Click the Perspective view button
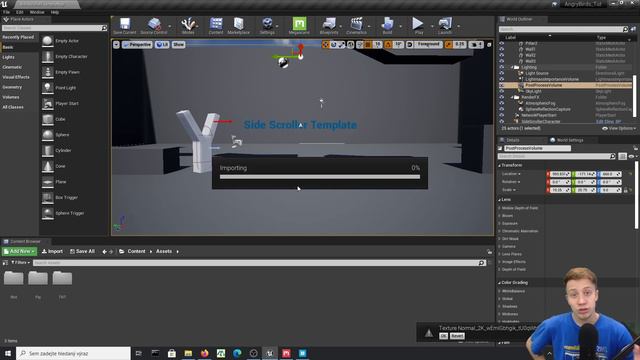This screenshot has height=360, width=640. [137, 44]
